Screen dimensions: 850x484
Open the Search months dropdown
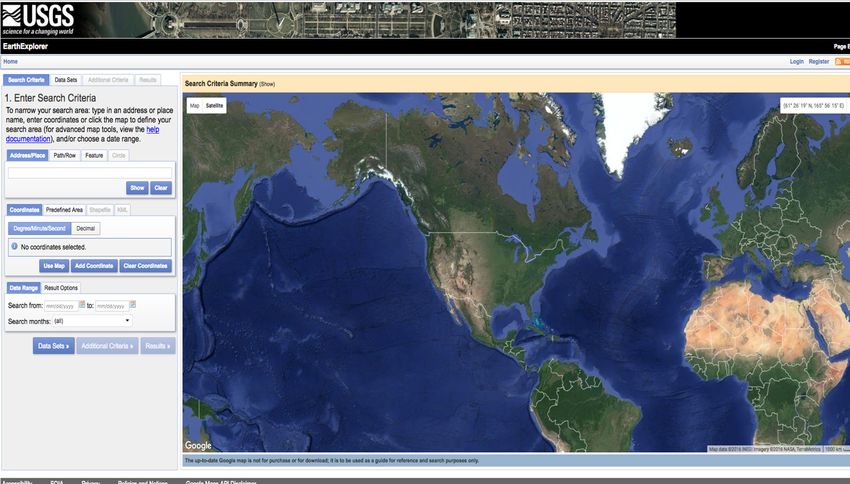85,321
